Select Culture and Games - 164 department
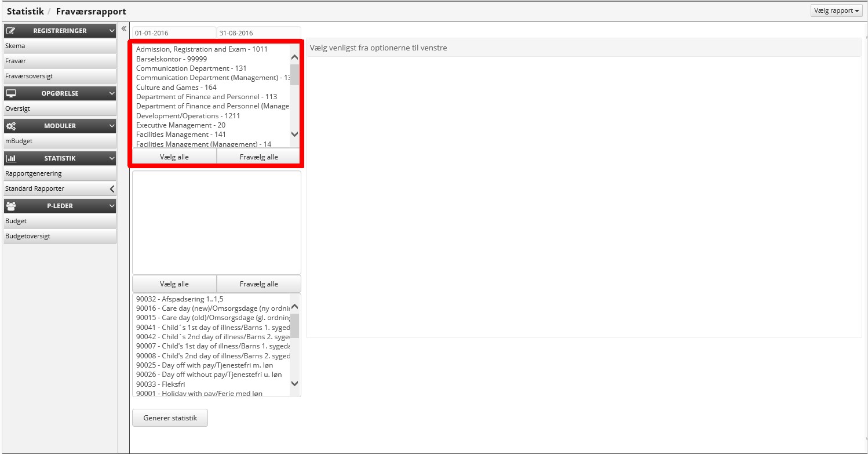868x454 pixels. coord(176,88)
